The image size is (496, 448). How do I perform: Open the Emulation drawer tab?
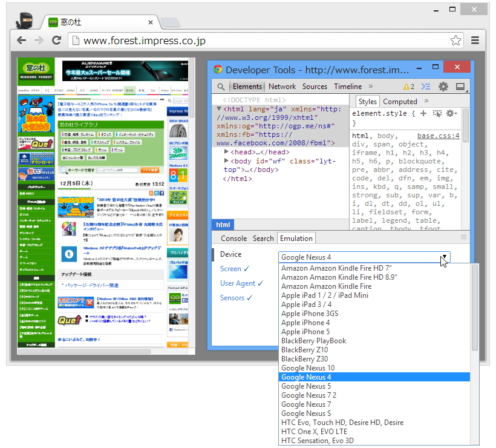click(x=296, y=239)
